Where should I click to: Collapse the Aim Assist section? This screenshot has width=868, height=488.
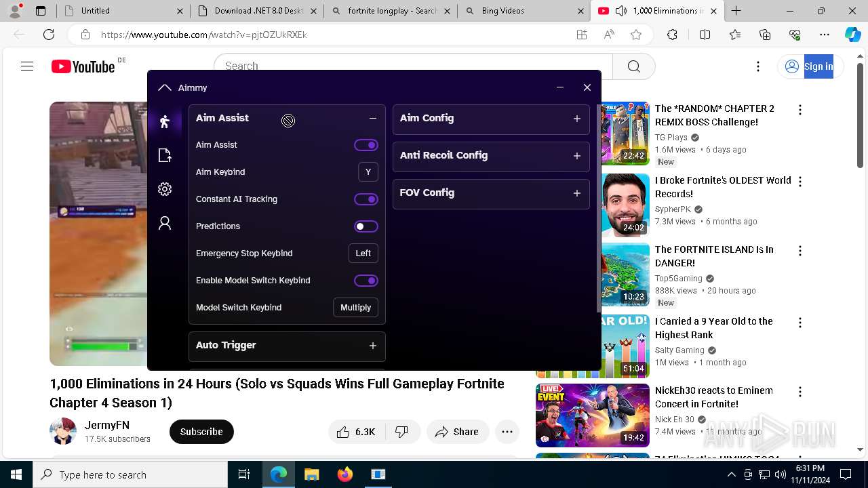373,118
